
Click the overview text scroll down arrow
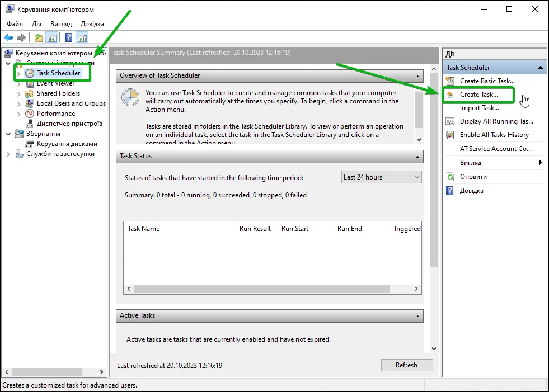pos(419,139)
